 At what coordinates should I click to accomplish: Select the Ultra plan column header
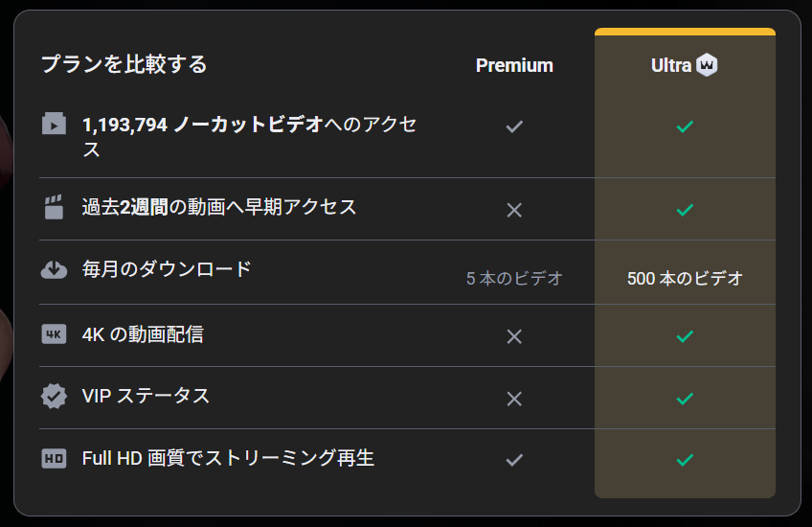671,65
